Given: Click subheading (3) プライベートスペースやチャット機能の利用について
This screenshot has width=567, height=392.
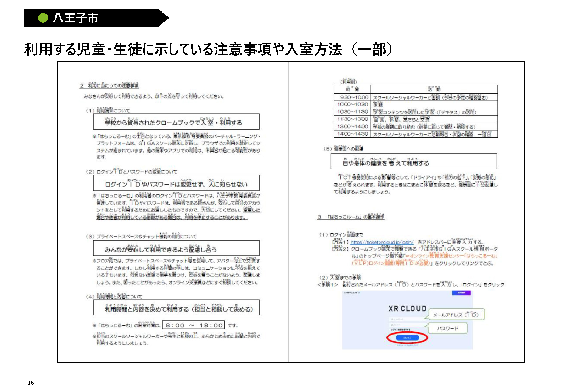Looking at the screenshot, I should tap(141, 236).
